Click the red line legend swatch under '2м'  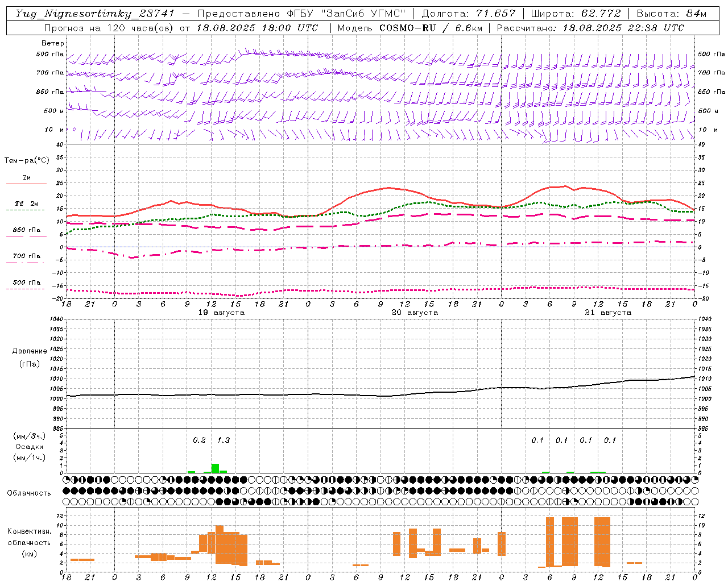(26, 184)
